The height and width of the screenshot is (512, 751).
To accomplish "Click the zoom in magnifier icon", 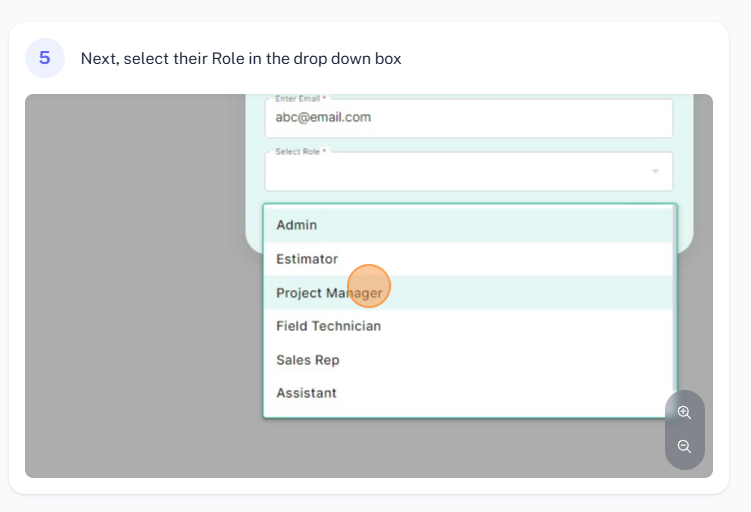I will pos(684,412).
